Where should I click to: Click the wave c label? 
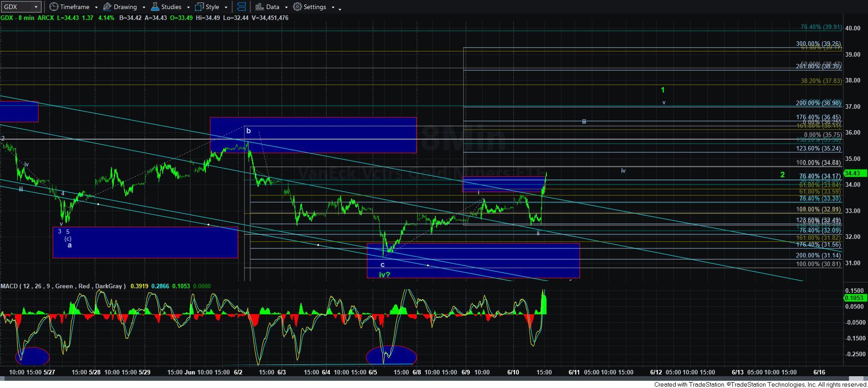tap(383, 265)
